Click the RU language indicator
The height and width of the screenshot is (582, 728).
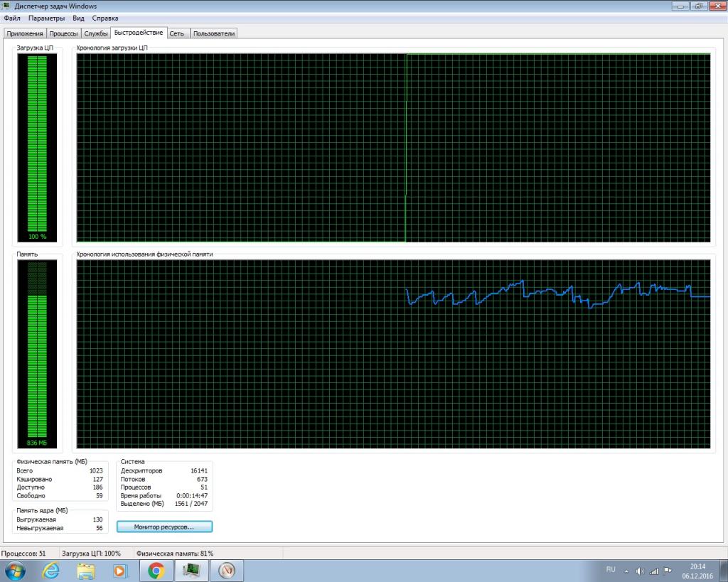611,569
